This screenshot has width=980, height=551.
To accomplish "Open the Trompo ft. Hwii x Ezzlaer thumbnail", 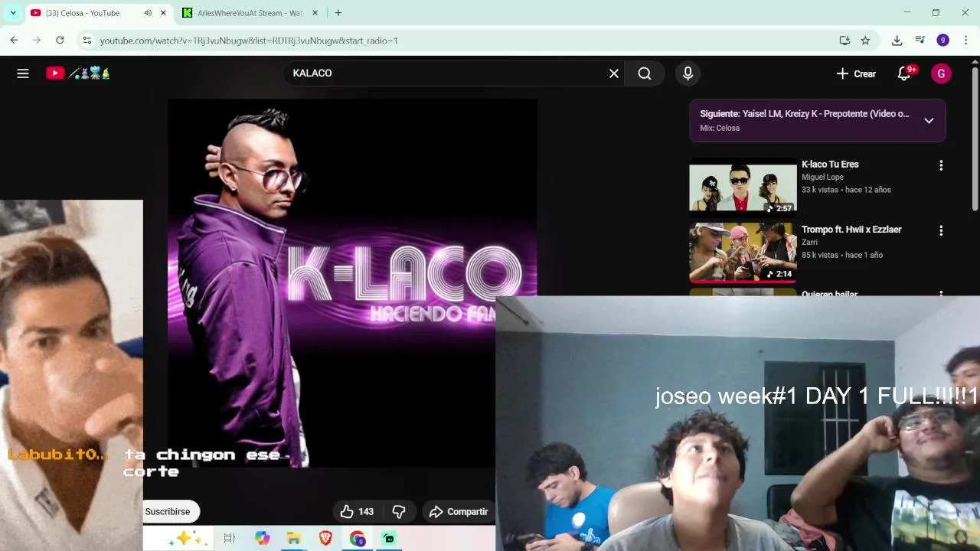I will [743, 253].
